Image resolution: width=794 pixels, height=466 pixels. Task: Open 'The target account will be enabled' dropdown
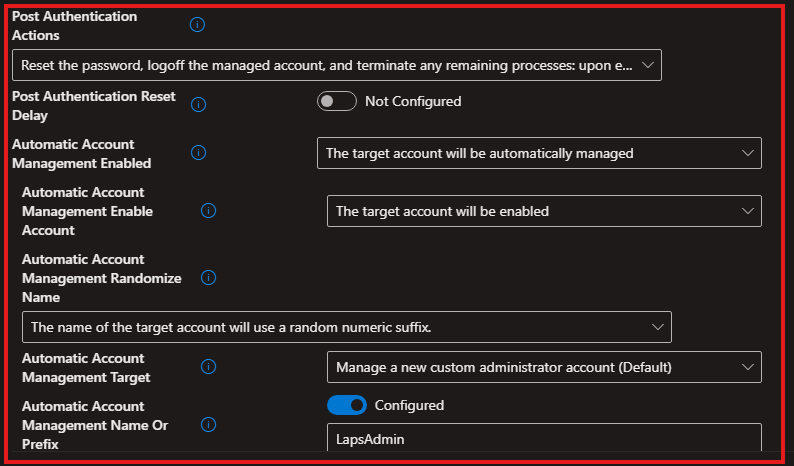tap(544, 211)
